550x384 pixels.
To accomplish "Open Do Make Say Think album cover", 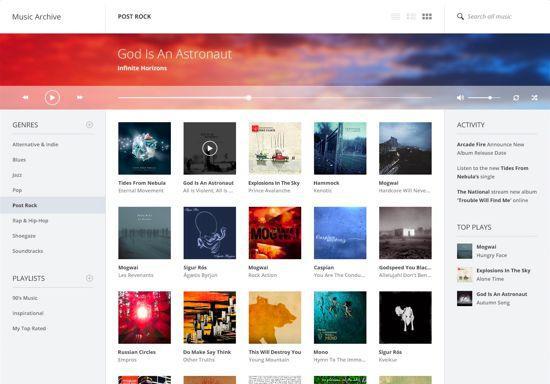I will point(209,317).
